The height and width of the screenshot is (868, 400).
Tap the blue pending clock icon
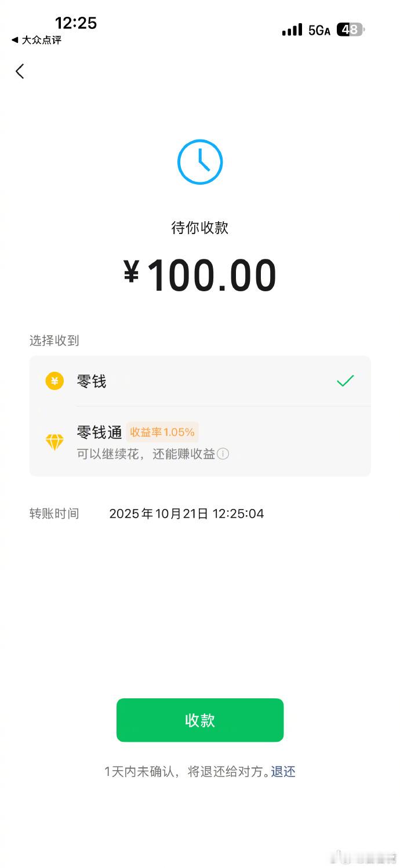tap(200, 162)
